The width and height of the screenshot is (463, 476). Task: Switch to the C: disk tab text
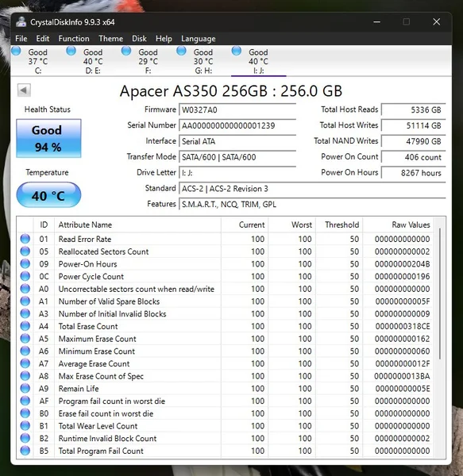pos(37,61)
